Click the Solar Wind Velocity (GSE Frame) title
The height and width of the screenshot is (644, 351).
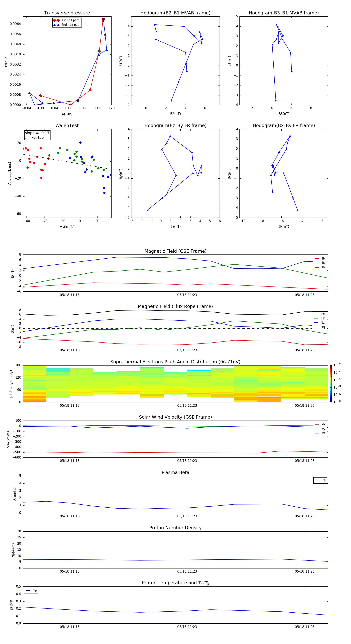coord(175,417)
